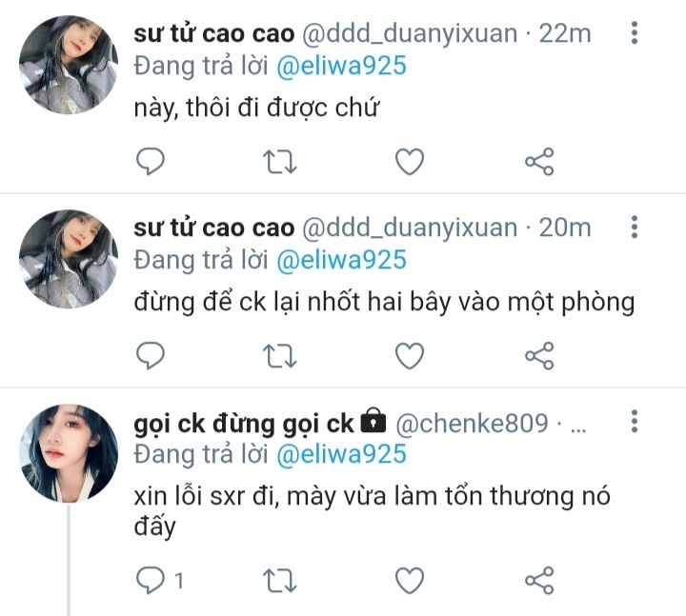This screenshot has height=616, width=686.
Task: Share the "đừng để ck lại nhốt" tweet
Action: coord(539,356)
